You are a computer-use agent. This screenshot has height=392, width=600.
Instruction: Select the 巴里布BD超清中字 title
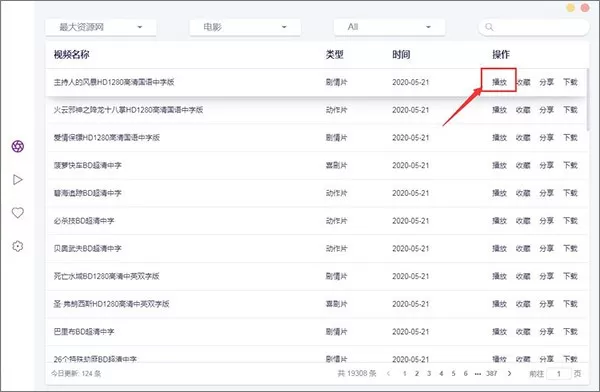click(84, 332)
